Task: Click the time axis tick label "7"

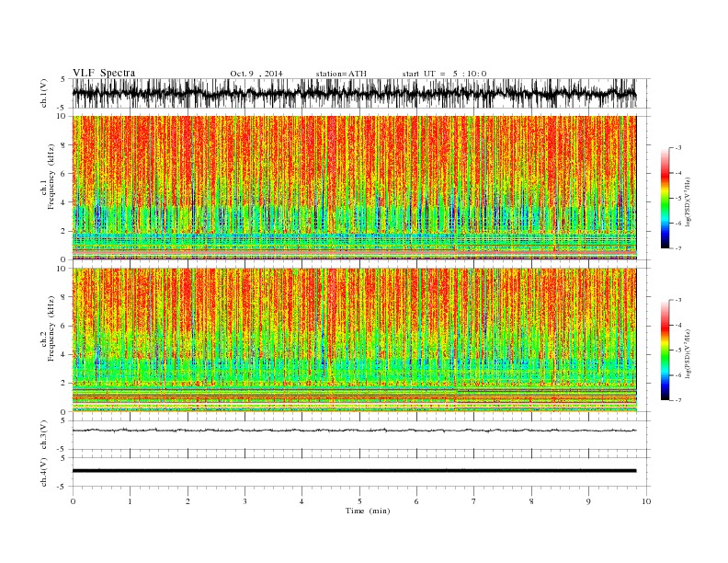Action: pos(474,501)
